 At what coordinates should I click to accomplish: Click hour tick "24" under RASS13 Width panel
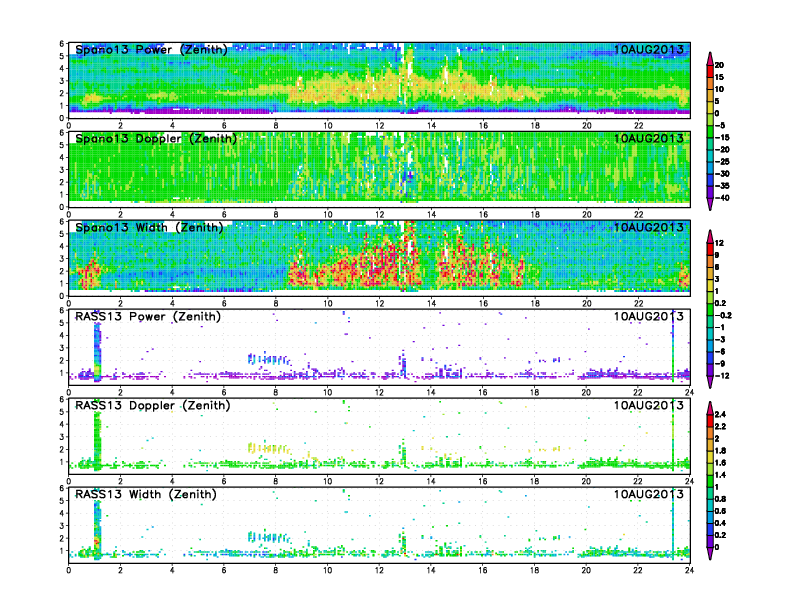[689, 570]
